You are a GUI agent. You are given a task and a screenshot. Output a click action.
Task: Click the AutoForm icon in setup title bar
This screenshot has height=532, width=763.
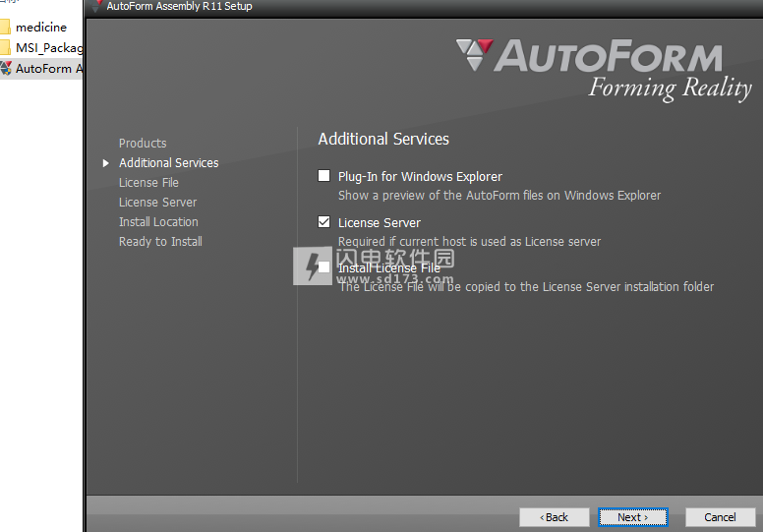(x=96, y=6)
